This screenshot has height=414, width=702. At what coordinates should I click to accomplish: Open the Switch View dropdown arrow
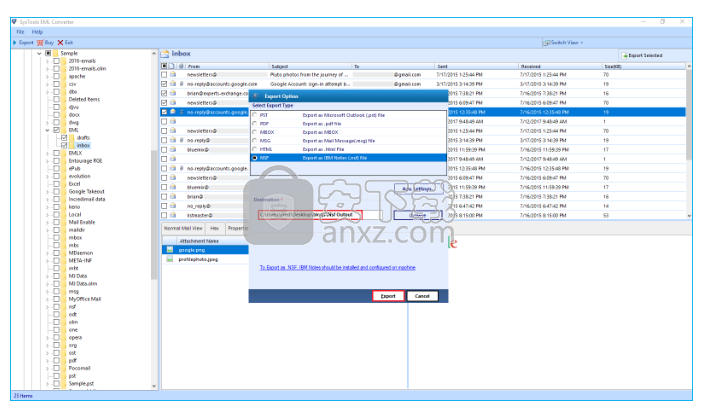coord(582,43)
